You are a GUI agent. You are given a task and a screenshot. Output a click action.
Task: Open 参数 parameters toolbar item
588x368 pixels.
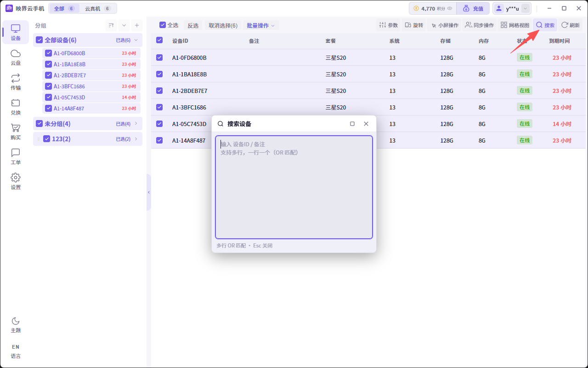(x=388, y=25)
